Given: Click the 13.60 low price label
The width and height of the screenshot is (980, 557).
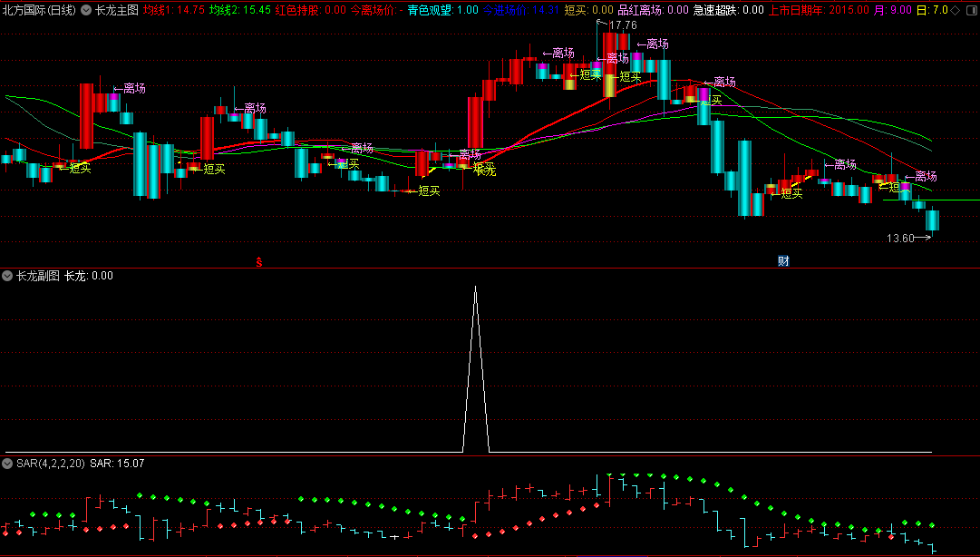Looking at the screenshot, I should (x=900, y=239).
